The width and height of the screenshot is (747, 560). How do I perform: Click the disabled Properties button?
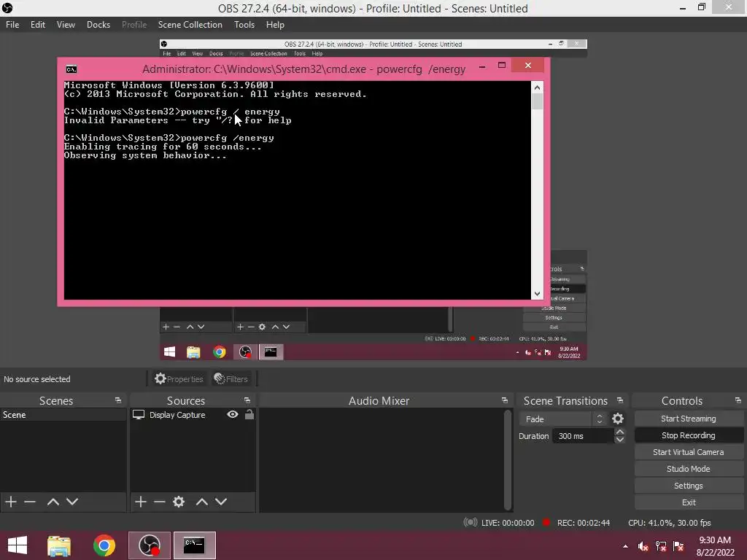coord(179,379)
